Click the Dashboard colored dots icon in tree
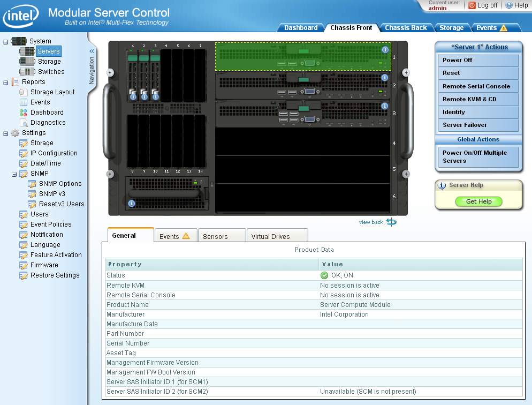The width and height of the screenshot is (532, 405). [x=23, y=112]
